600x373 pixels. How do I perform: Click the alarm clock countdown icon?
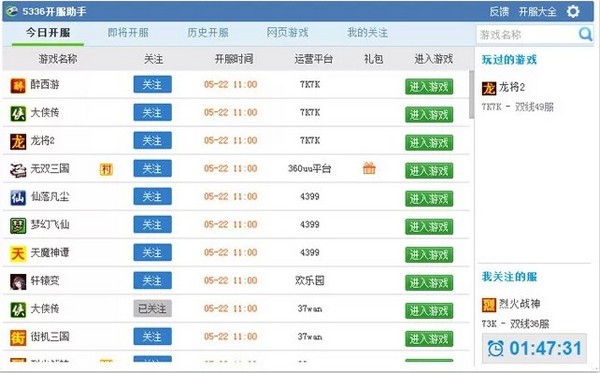(x=496, y=348)
